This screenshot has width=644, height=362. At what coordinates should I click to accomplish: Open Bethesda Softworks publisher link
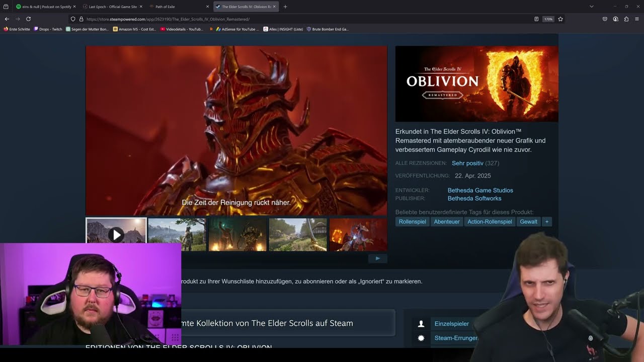coord(474,199)
